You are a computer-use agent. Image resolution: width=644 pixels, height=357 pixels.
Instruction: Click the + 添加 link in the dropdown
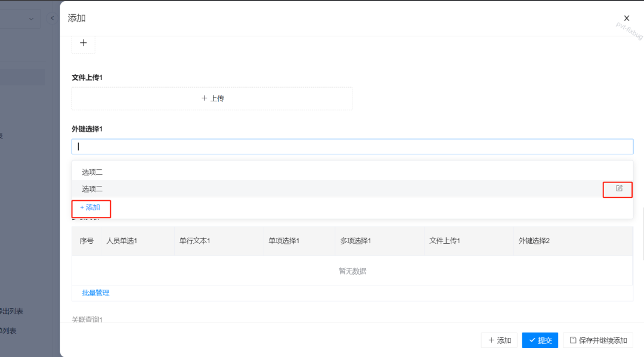91,207
